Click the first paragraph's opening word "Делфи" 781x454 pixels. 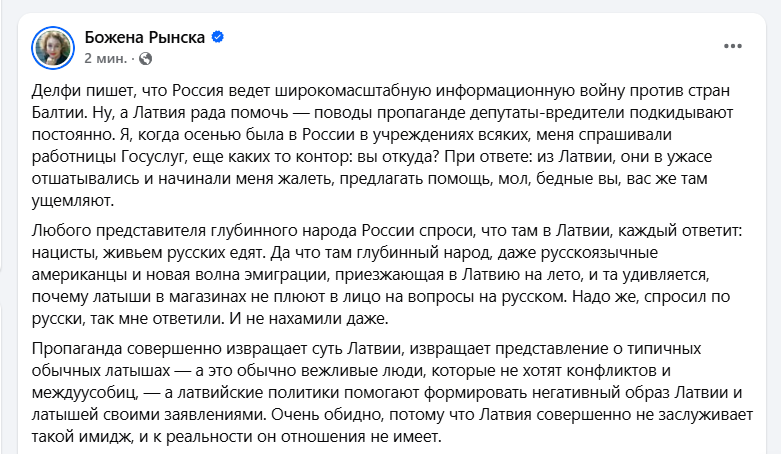(56, 90)
